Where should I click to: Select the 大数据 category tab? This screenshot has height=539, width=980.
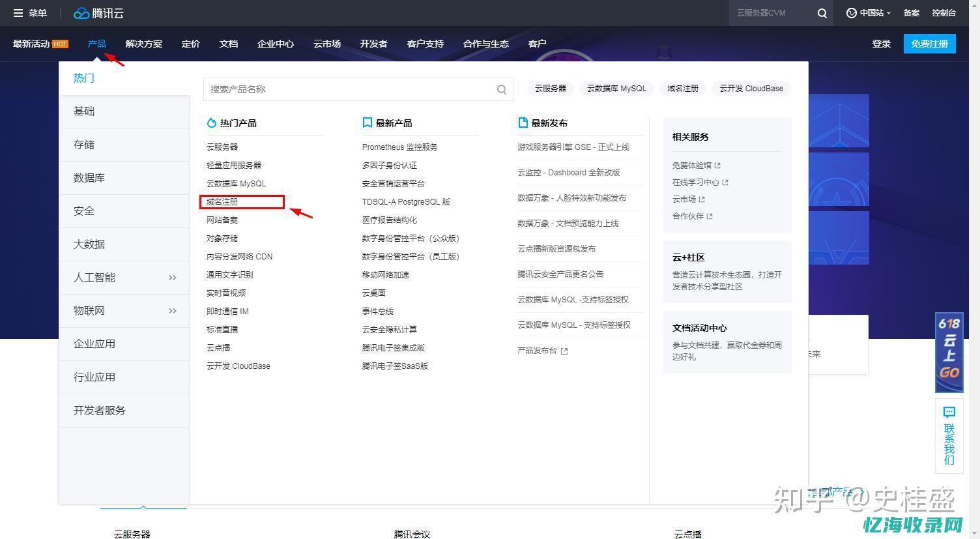pyautogui.click(x=124, y=244)
